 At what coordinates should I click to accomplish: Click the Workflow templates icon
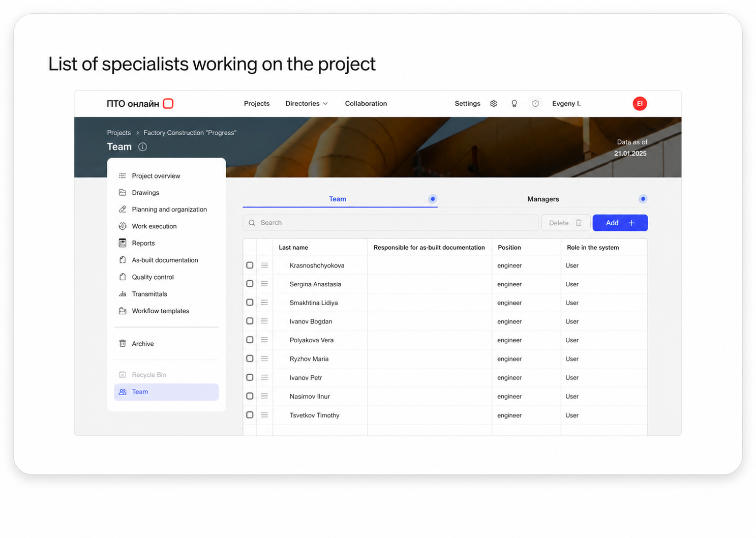coord(123,311)
